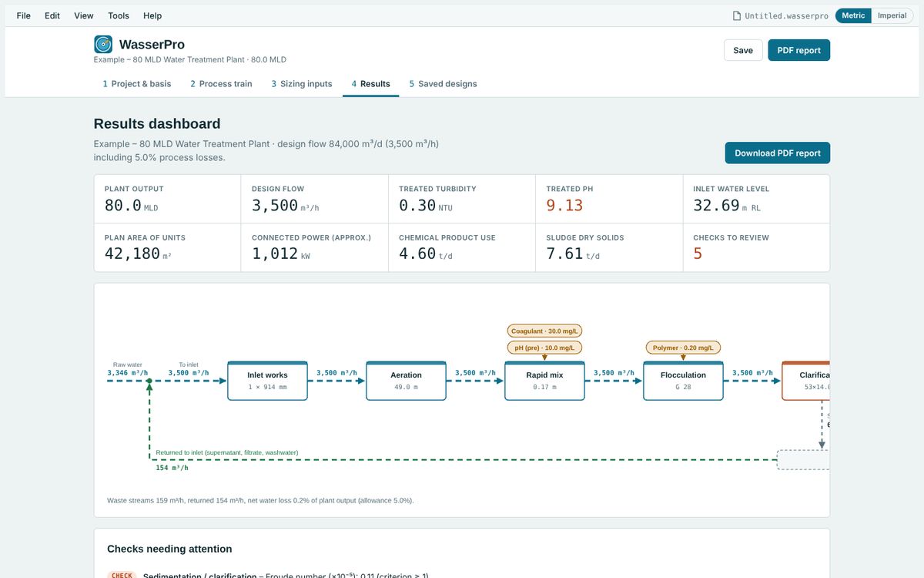
Task: Click Checks needing attention heading
Action: click(x=169, y=549)
